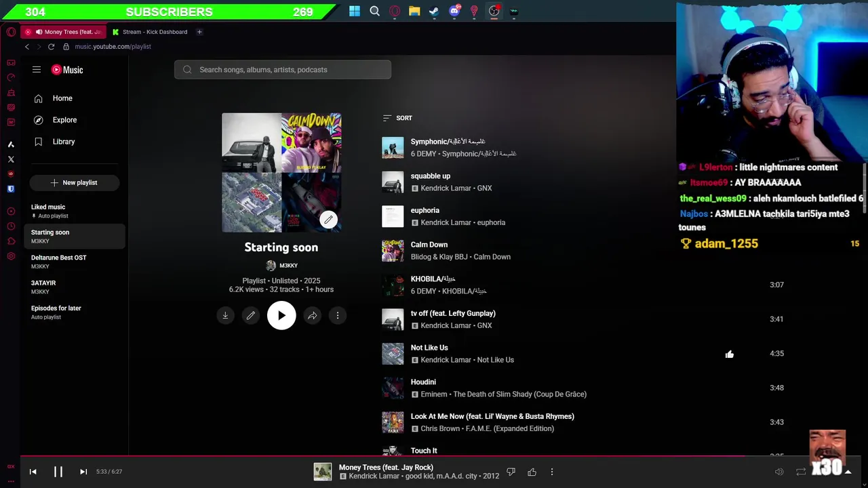This screenshot has width=868, height=488.
Task: Select the KHOBILA song row title
Action: pyautogui.click(x=433, y=279)
